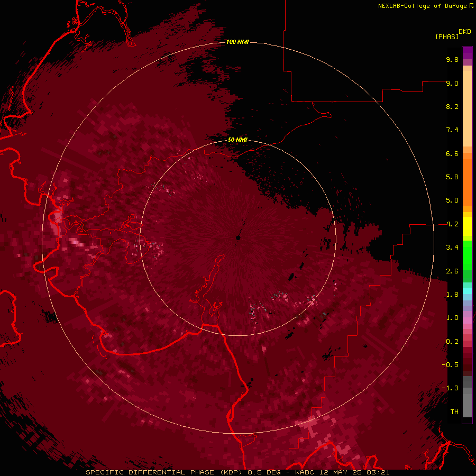Screen dimensions: 476x476
Task: Click the purple top color band in legend
Action: tap(467, 53)
